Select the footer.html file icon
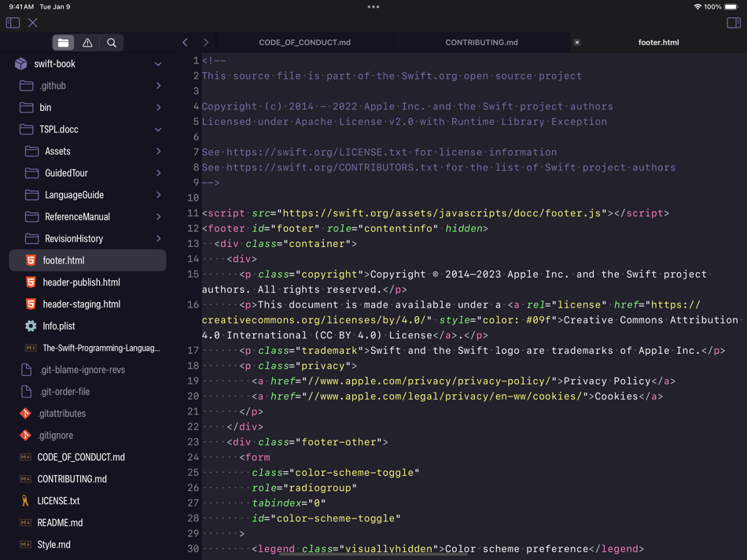 pos(30,260)
